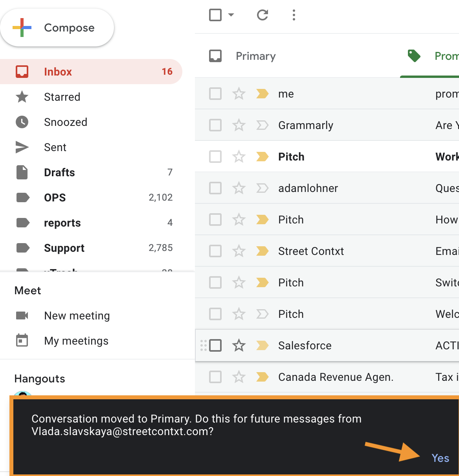Open the Snoozed folder
Screen dimensions: 459x476
[x=91, y=122]
